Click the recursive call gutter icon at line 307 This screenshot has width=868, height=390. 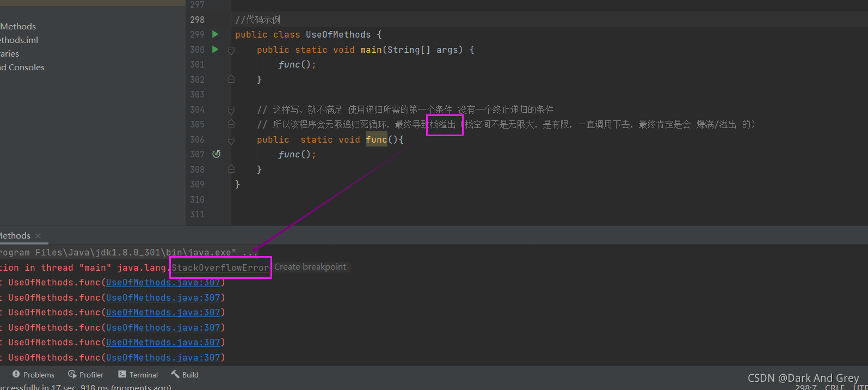pos(216,154)
